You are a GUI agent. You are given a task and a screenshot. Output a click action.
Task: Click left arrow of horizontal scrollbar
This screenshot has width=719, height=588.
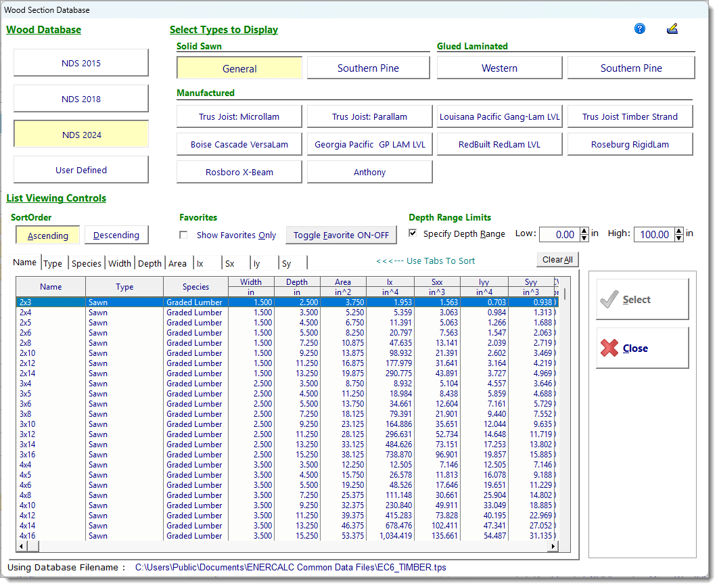[21, 546]
